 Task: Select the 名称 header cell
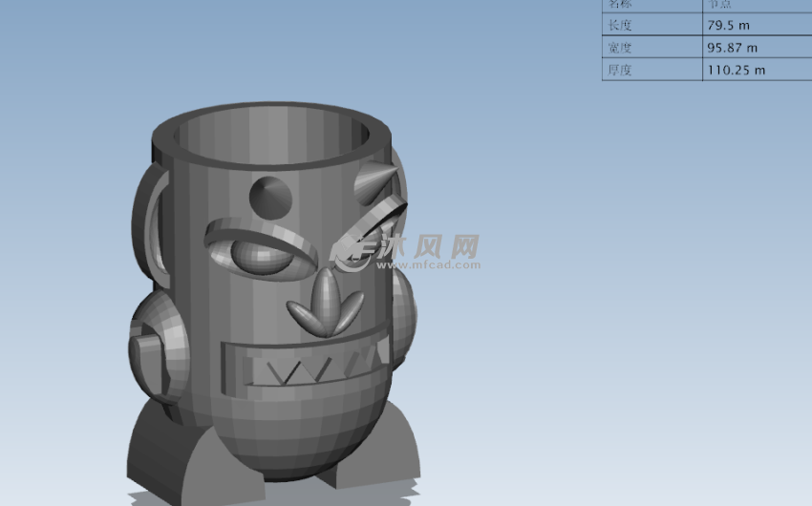(619, 4)
